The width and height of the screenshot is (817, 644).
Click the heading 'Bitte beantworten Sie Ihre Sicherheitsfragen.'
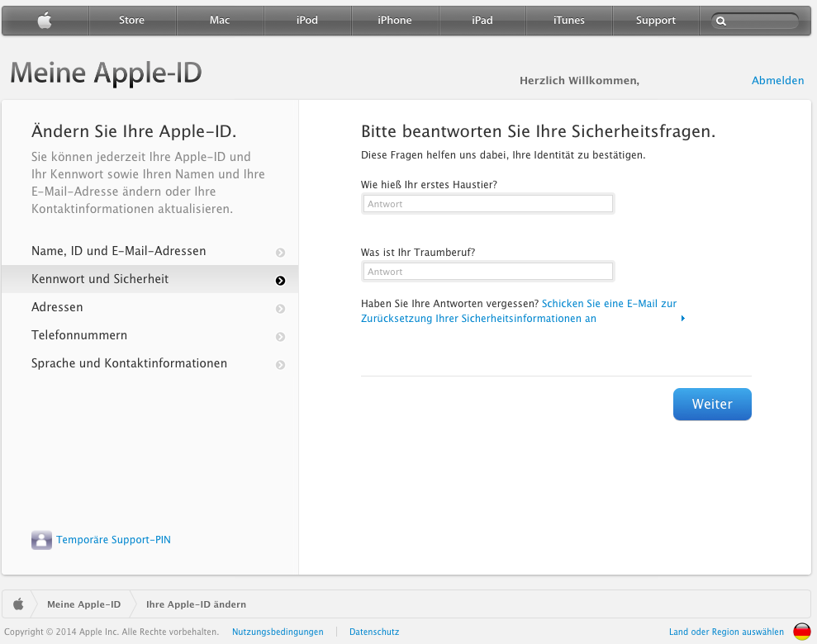(x=539, y=131)
